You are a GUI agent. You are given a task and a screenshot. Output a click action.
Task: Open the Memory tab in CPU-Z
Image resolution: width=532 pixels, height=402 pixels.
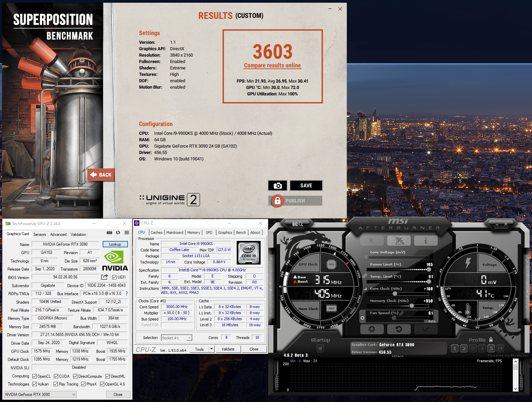click(194, 233)
